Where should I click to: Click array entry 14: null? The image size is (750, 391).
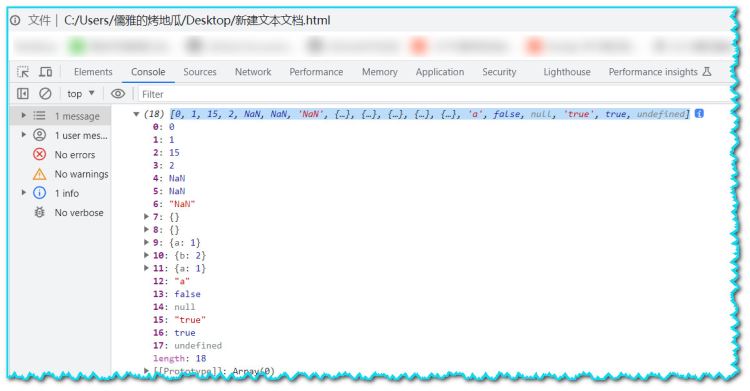(x=174, y=307)
